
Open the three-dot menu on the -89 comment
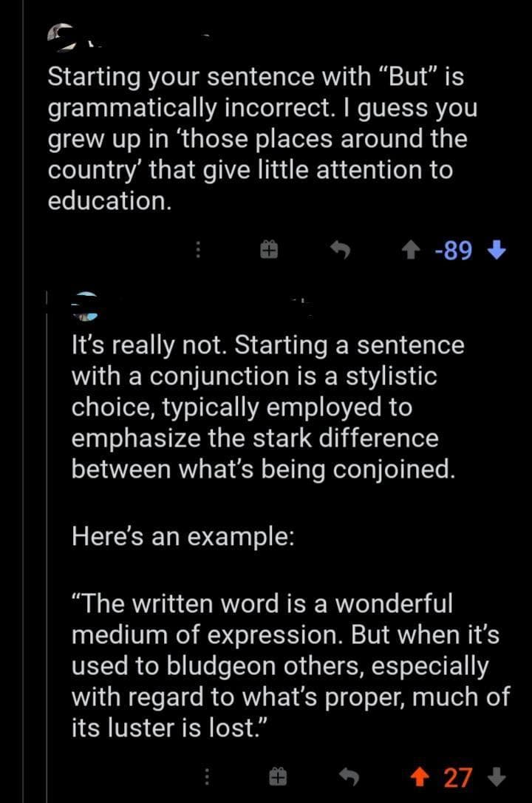198,251
